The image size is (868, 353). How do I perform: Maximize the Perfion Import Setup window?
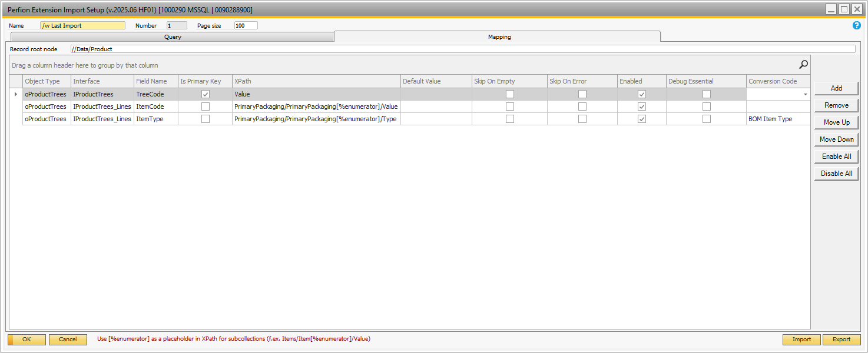[844, 9]
